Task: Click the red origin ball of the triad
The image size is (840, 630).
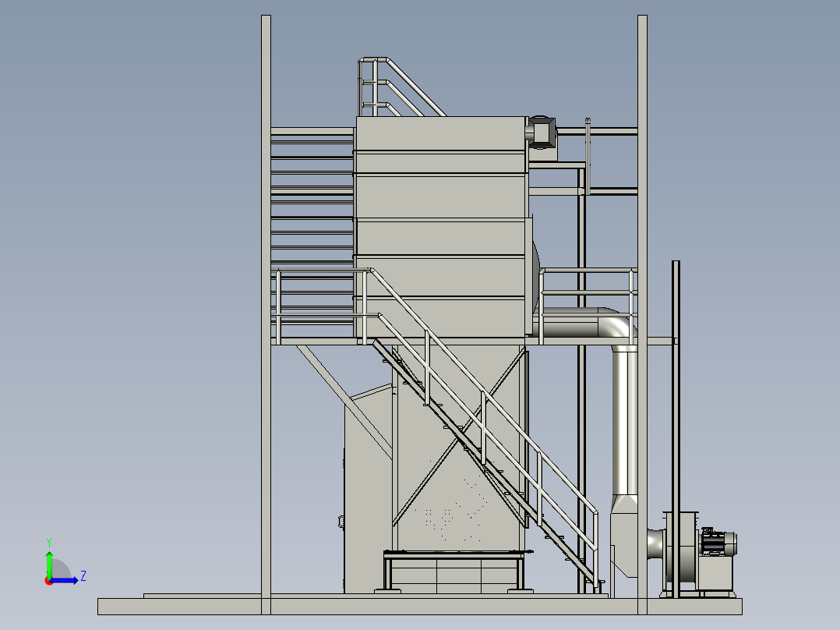Action: pos(49,581)
